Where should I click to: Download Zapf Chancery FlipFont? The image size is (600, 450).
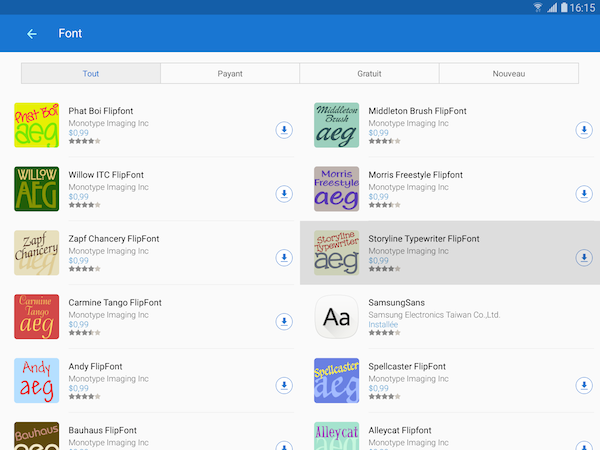click(284, 258)
